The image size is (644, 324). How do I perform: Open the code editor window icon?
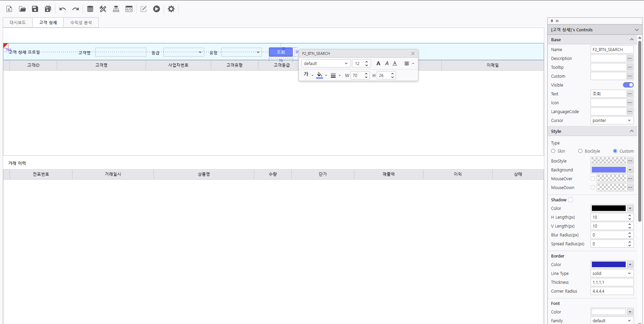(x=129, y=9)
